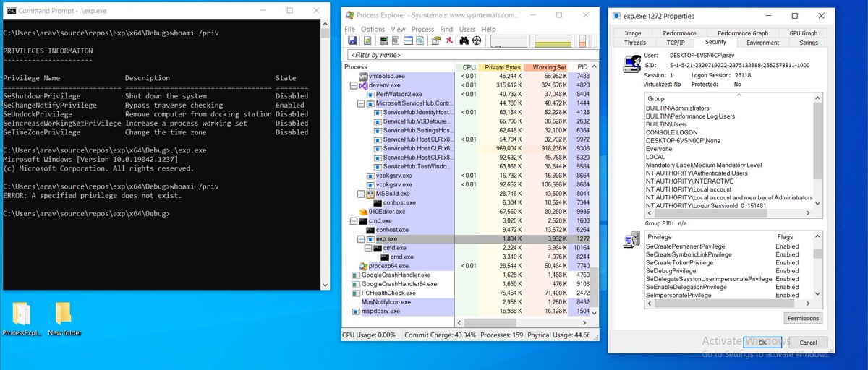
Task: Sort by the Private Bytes column
Action: click(x=500, y=67)
